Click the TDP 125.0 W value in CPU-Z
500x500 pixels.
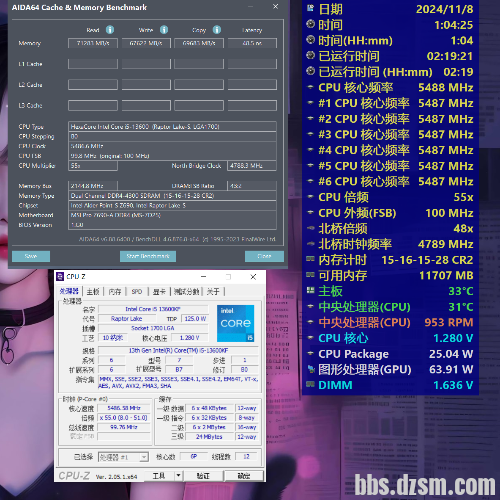195,319
